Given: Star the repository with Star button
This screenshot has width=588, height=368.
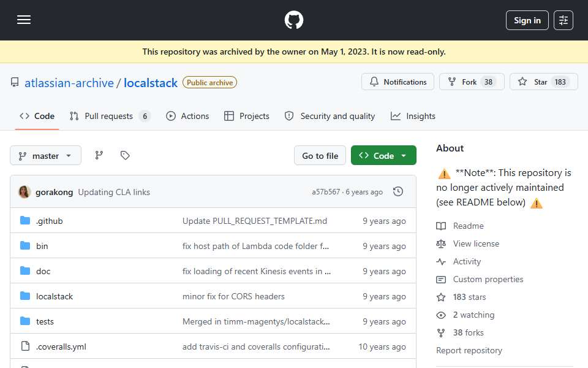Looking at the screenshot, I should pyautogui.click(x=544, y=82).
